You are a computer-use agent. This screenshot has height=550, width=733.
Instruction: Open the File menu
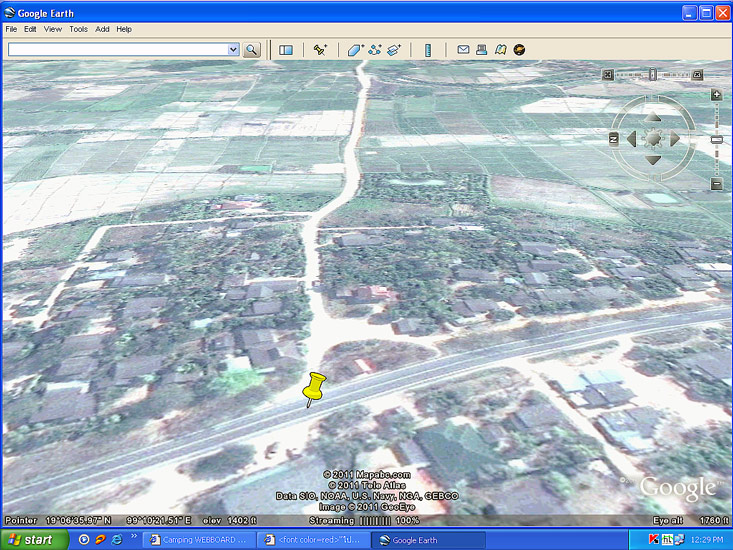[x=12, y=29]
